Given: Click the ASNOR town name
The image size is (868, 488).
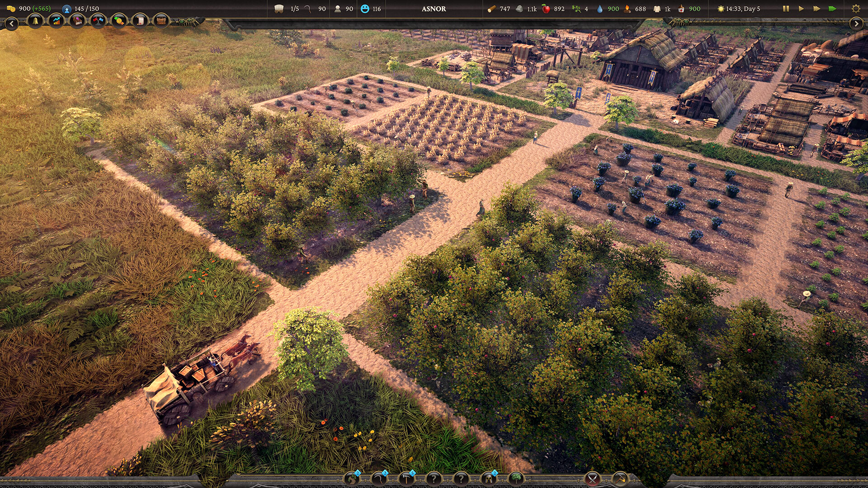Looking at the screenshot, I should pyautogui.click(x=434, y=8).
